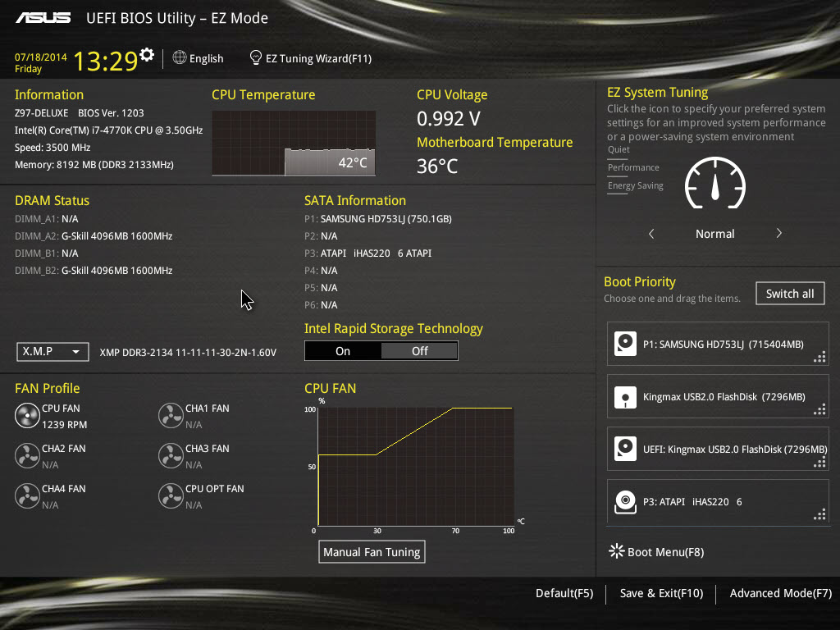Open Manual Fan Tuning
The width and height of the screenshot is (840, 630).
372,552
